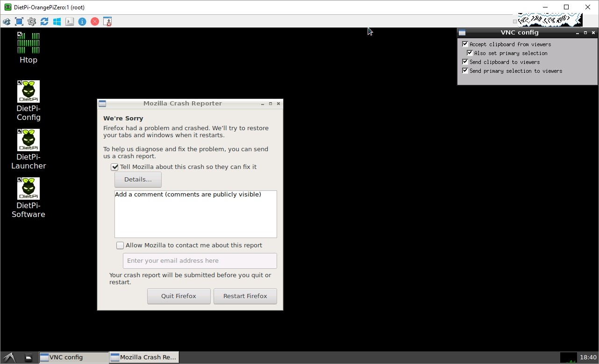Open VNC connection options gear icon
The width and height of the screenshot is (599, 364).
pyautogui.click(x=32, y=21)
